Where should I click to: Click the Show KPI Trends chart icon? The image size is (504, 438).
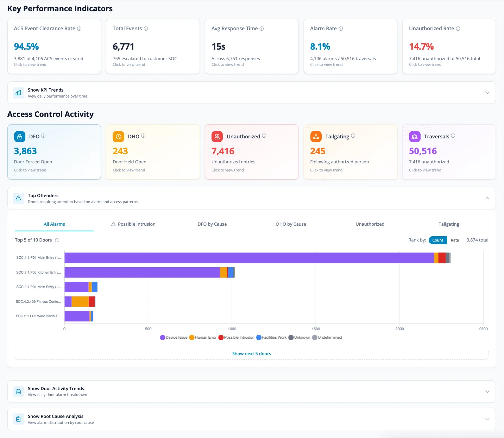tap(18, 93)
